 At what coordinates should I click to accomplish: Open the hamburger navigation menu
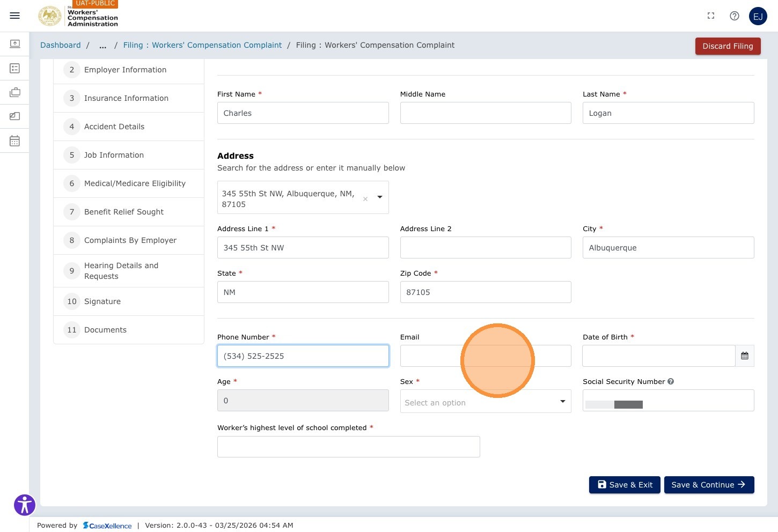pyautogui.click(x=15, y=16)
